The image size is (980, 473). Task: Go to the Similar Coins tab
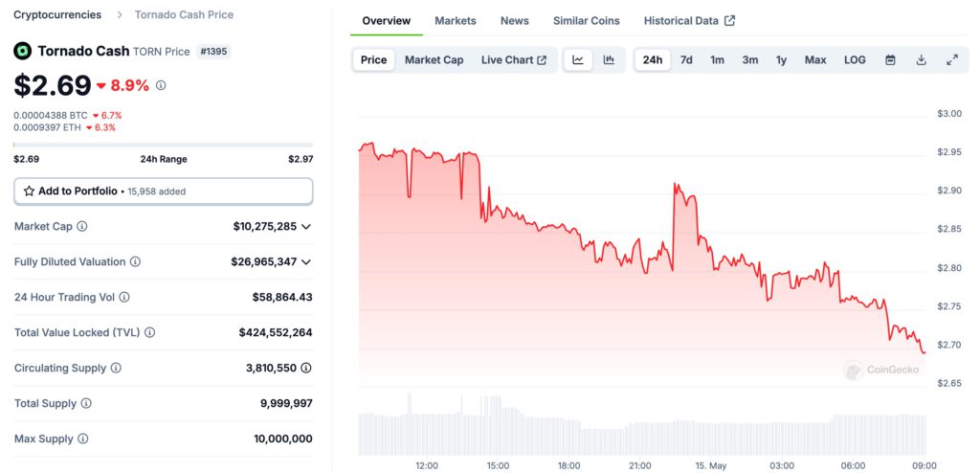586,20
